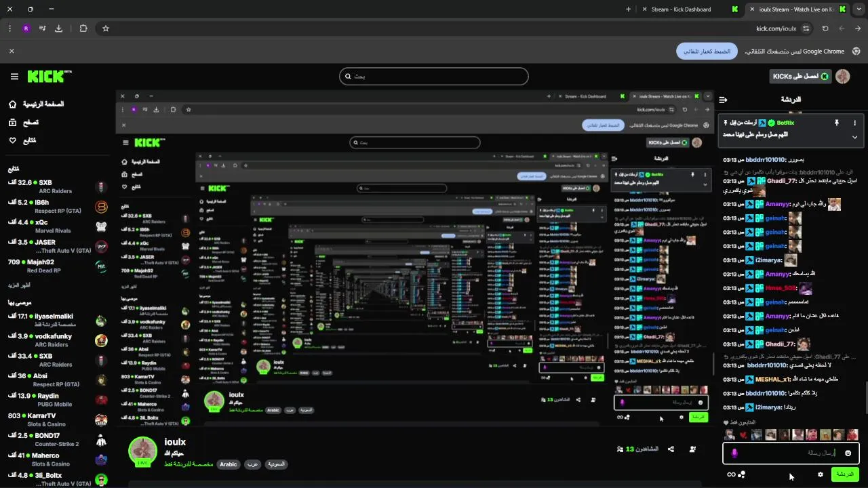
Task: Open xQc Marvel Rivals channel
Action: 58,226
